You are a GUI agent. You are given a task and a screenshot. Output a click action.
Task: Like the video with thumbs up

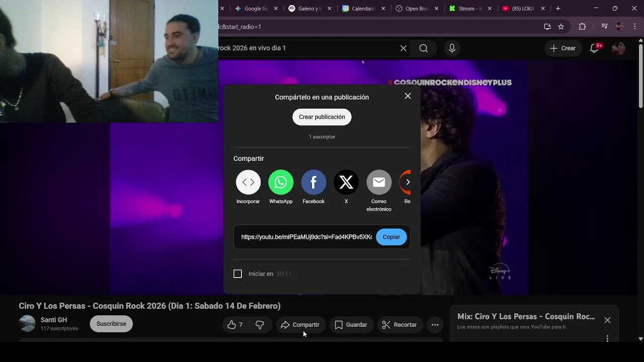pyautogui.click(x=235, y=325)
